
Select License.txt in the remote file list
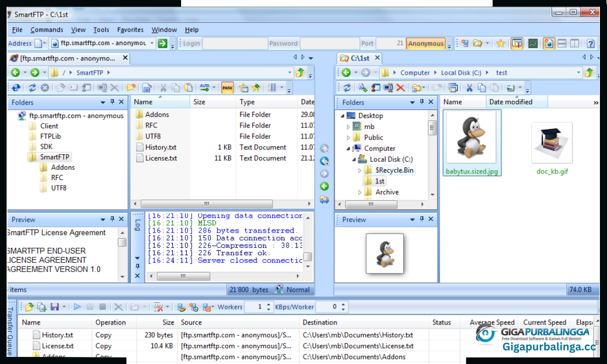(x=161, y=158)
